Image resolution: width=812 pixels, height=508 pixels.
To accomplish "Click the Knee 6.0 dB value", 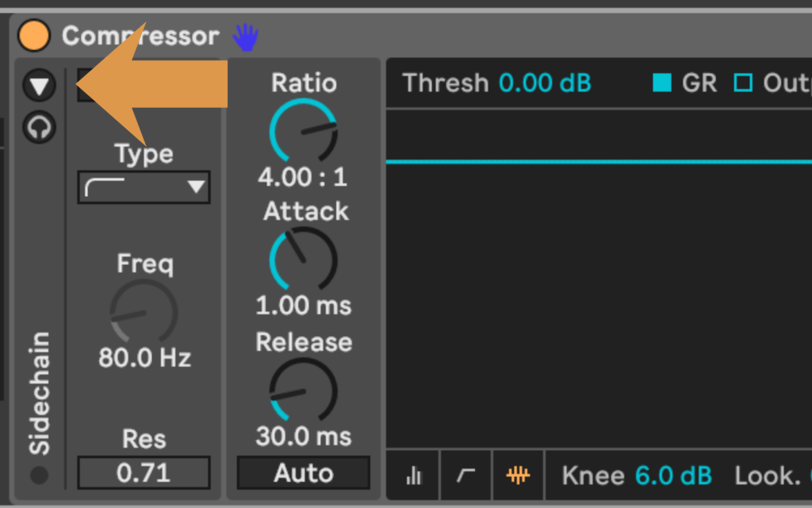I will click(673, 475).
